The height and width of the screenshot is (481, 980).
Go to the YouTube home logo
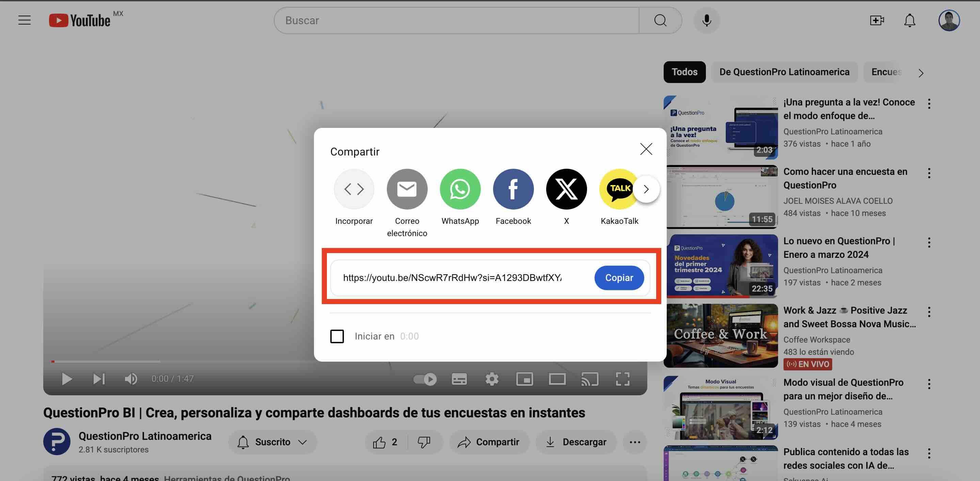coord(80,20)
